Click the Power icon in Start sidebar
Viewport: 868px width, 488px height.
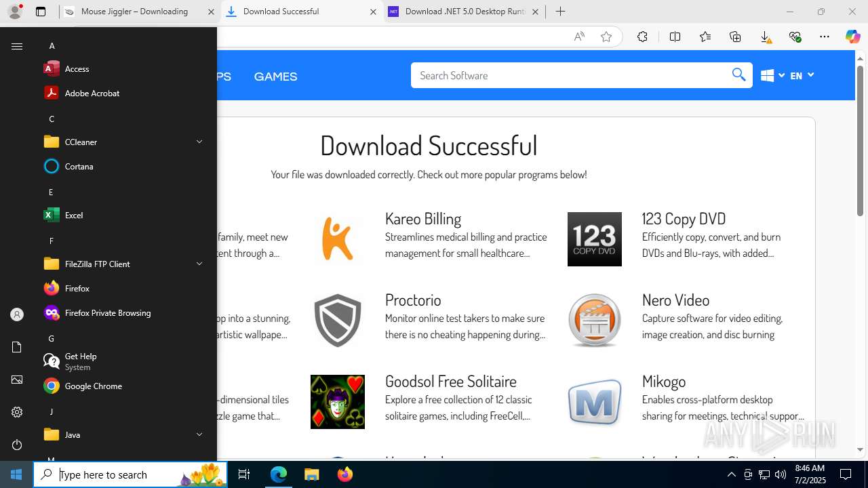click(17, 445)
